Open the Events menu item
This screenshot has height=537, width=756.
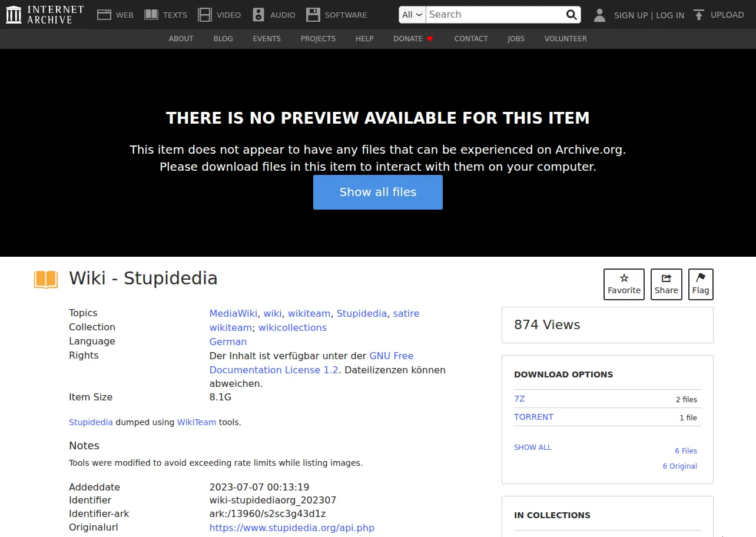(267, 39)
